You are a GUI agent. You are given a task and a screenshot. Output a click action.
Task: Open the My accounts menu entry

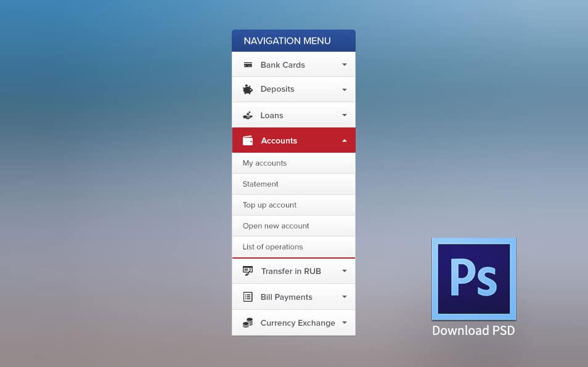[x=264, y=163]
